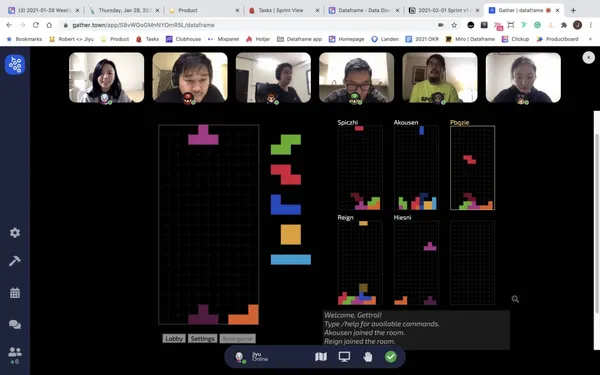The width and height of the screenshot is (600, 375).
Task: Switch to the Tasks | Sprint View tab
Action: click(x=284, y=10)
